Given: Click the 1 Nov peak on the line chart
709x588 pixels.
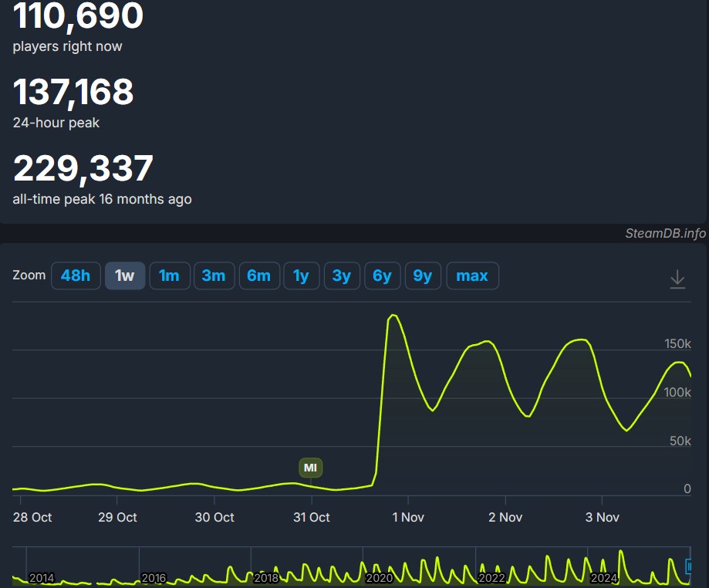Looking at the screenshot, I should click(x=393, y=315).
